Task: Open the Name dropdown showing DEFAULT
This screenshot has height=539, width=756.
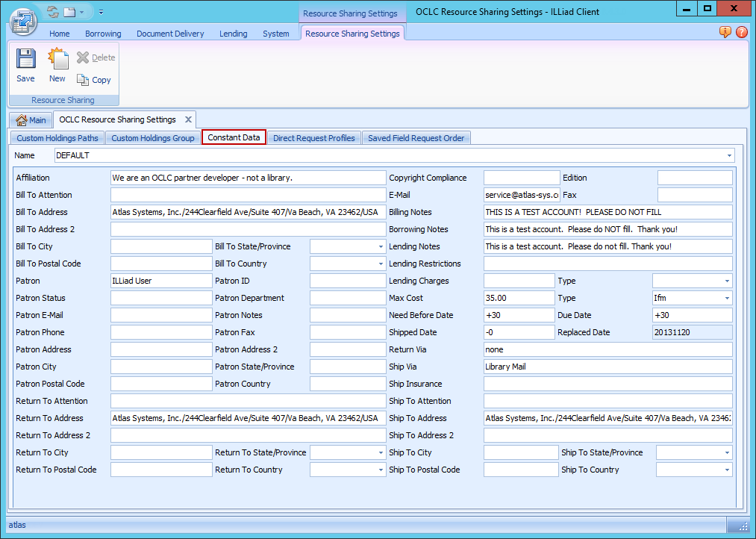Action: coord(728,155)
